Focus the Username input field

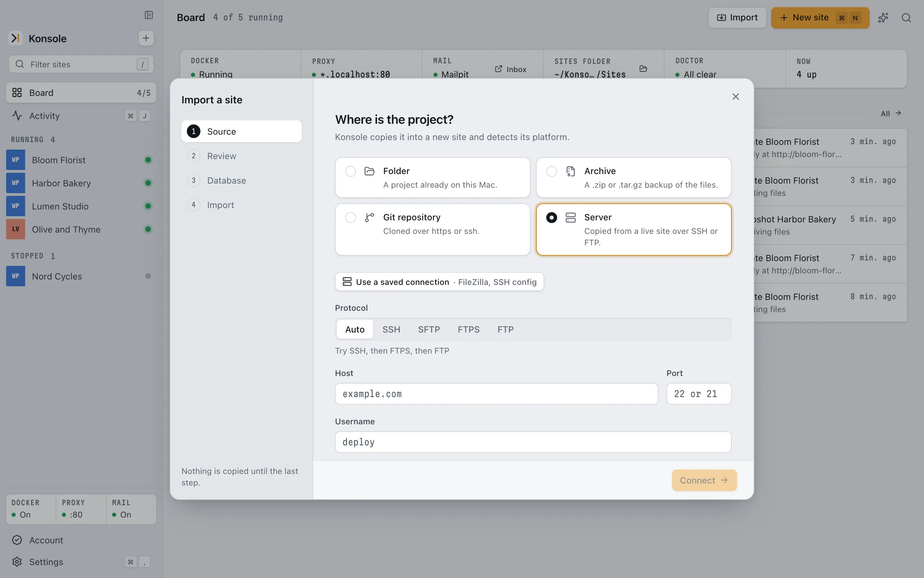[533, 442]
